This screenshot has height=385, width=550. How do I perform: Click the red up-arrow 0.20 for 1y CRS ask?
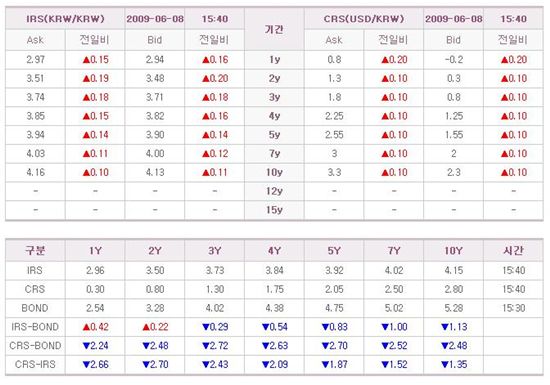(x=394, y=60)
